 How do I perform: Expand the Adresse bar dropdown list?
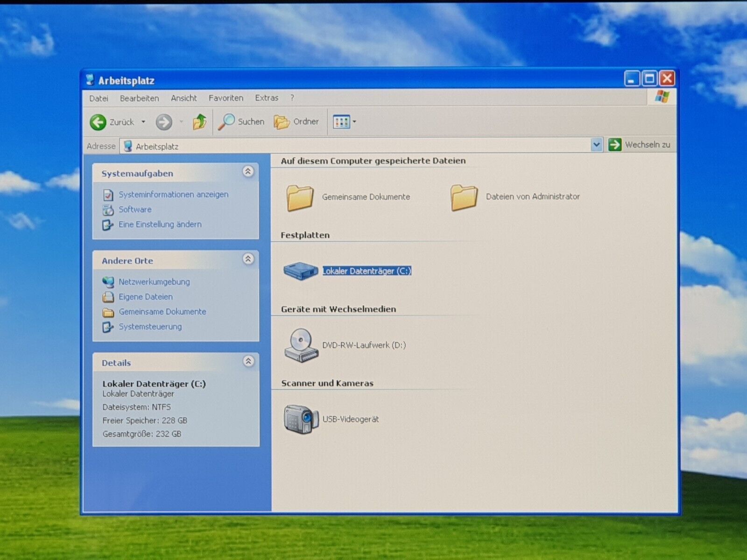click(x=596, y=145)
